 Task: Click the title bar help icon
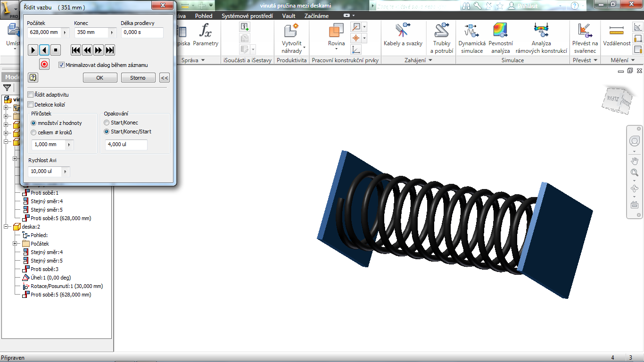[575, 6]
